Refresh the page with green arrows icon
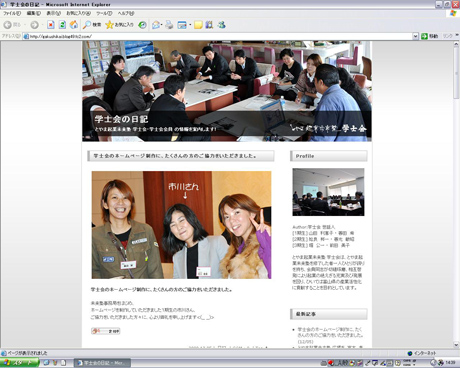This screenshot has width=460, height=368. 62,25
